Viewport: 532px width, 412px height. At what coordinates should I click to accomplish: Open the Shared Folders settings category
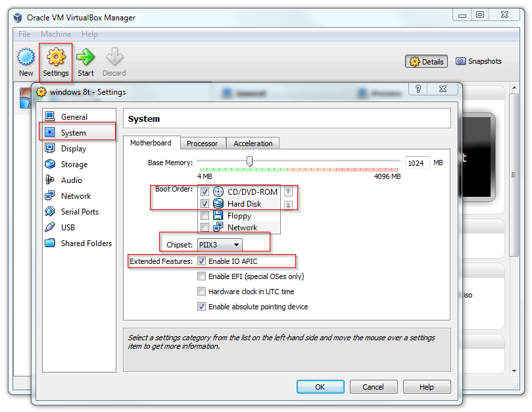(x=79, y=244)
